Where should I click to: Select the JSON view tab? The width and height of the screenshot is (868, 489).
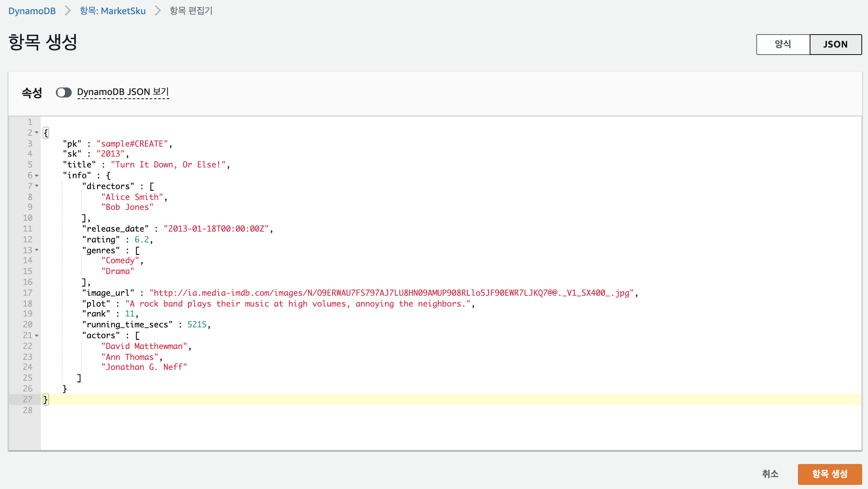point(835,44)
